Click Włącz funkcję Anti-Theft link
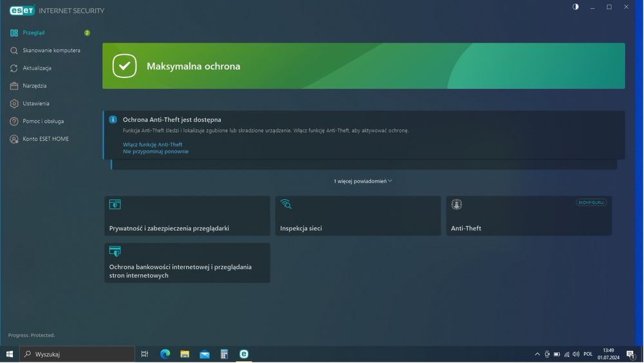 coord(153,144)
